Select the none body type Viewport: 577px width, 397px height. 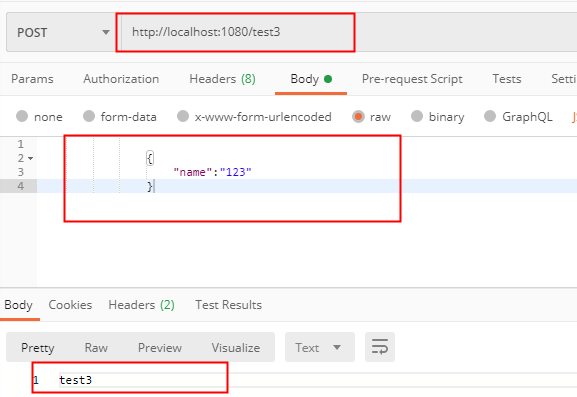pyautogui.click(x=39, y=117)
